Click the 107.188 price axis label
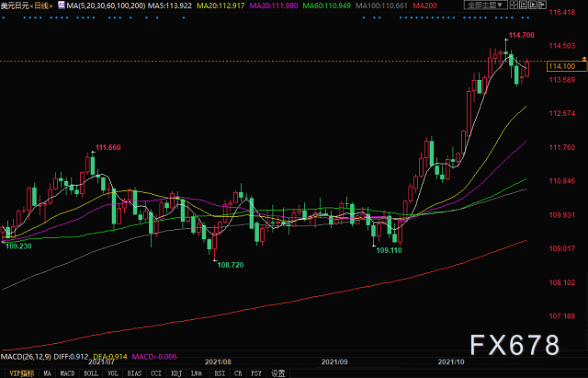Image resolution: width=588 pixels, height=378 pixels. pyautogui.click(x=561, y=316)
